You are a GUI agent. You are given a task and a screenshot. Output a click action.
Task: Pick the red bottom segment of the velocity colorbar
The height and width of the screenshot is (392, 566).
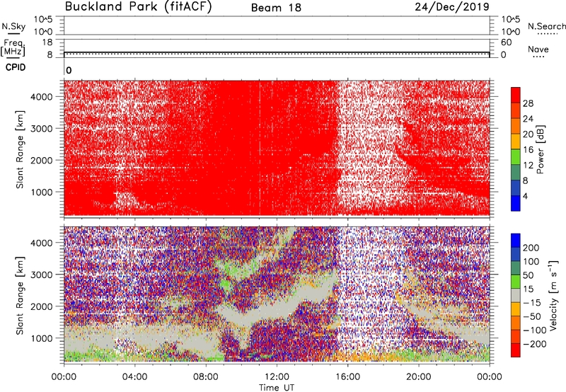coord(516,350)
